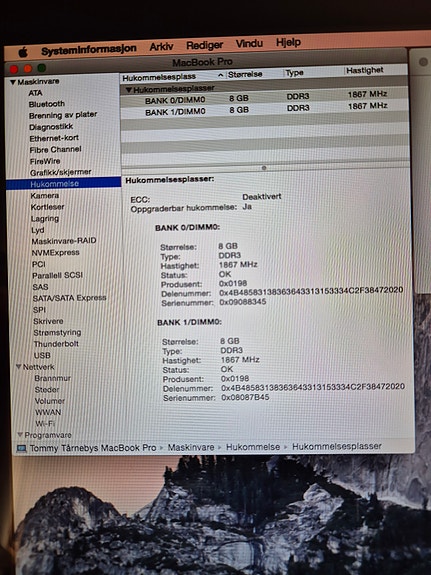Click the yellow minimize window button
The height and width of the screenshot is (575, 431).
point(28,69)
